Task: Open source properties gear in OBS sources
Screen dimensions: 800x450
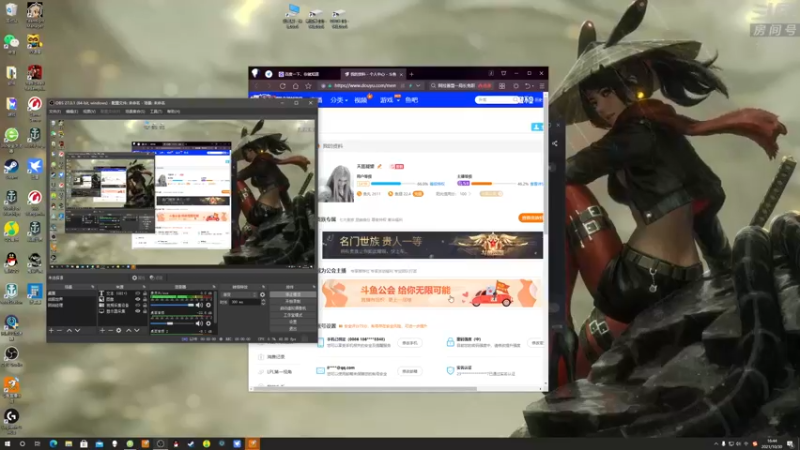Action: 119,331
